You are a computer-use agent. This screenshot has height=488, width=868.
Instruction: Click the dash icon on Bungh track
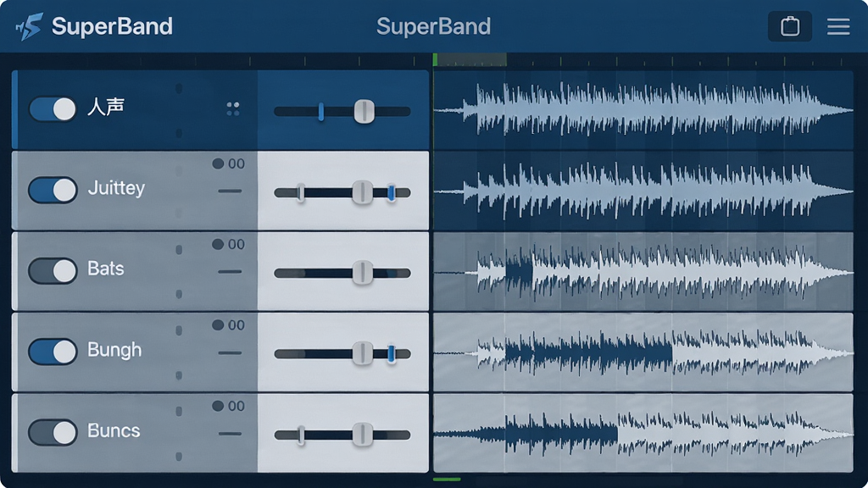click(x=230, y=352)
